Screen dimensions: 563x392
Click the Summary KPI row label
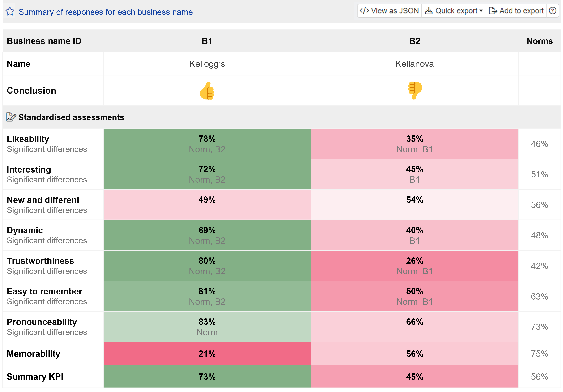[x=35, y=376]
